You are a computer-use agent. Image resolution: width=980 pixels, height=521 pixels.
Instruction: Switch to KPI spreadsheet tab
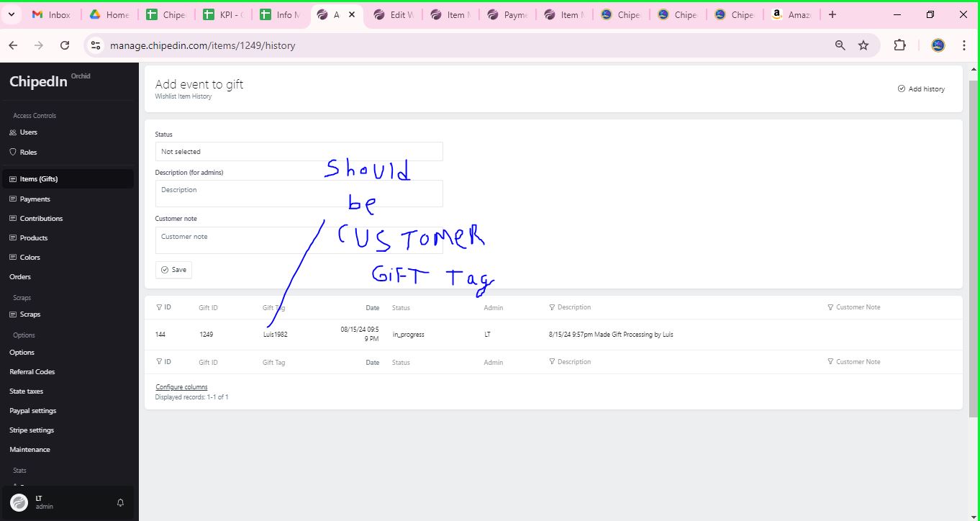(x=223, y=14)
